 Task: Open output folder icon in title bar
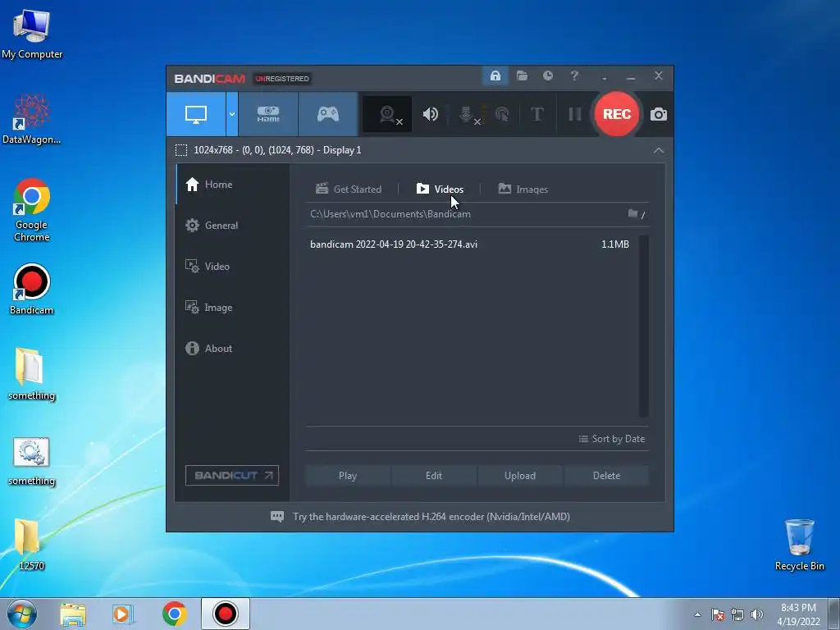coord(522,76)
